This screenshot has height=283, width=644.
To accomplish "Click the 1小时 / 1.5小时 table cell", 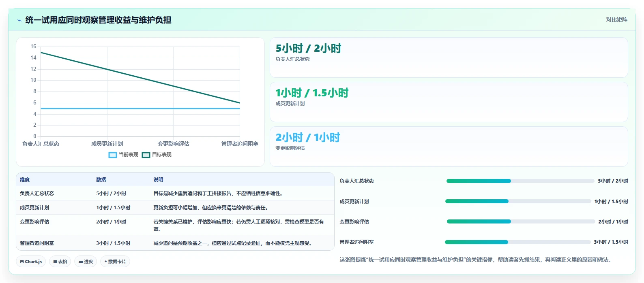I will [x=113, y=208].
